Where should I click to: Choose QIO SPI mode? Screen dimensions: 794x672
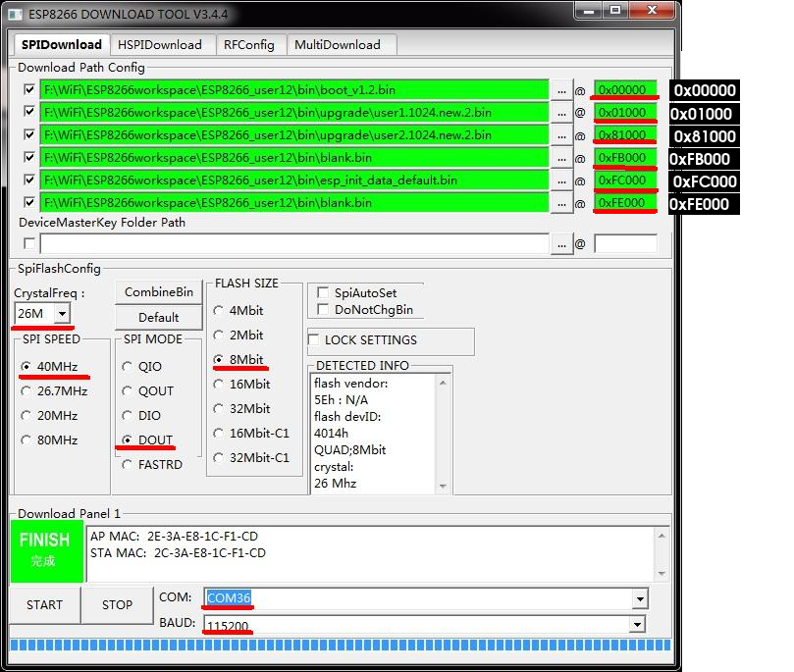click(142, 366)
